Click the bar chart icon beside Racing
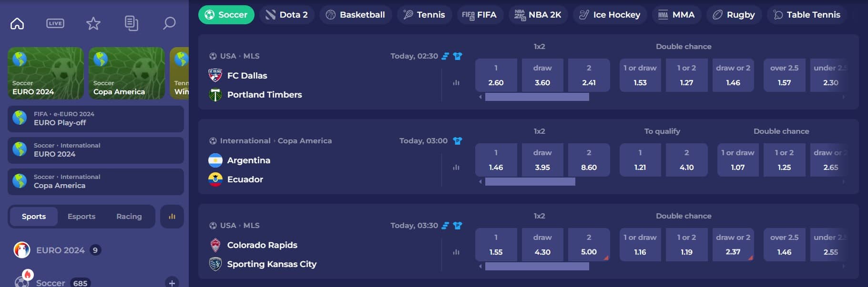Screen dimensions: 868x287 tap(172, 217)
